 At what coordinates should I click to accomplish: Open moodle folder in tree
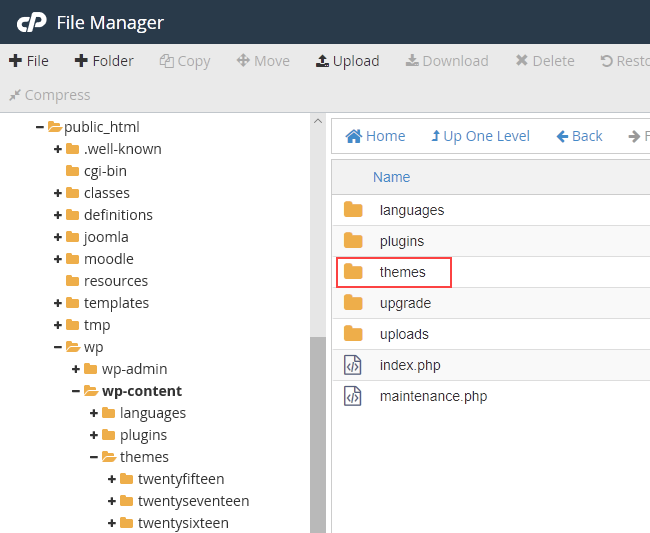pos(109,259)
